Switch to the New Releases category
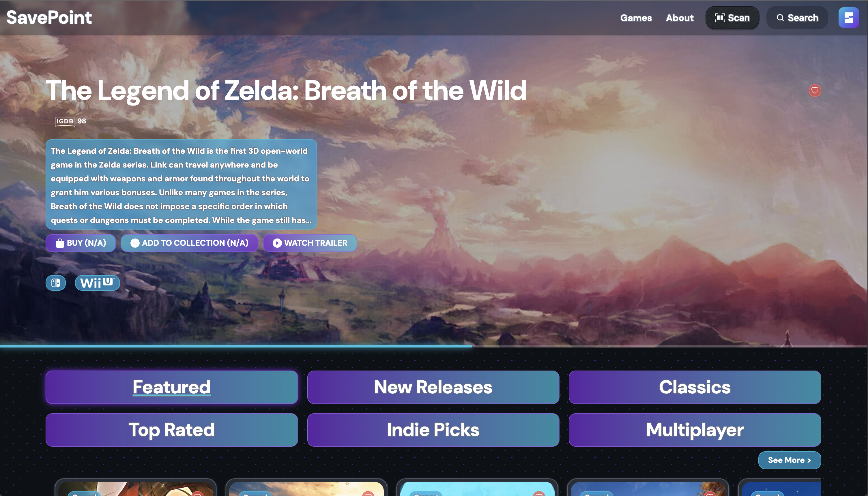The height and width of the screenshot is (496, 868). click(x=433, y=387)
